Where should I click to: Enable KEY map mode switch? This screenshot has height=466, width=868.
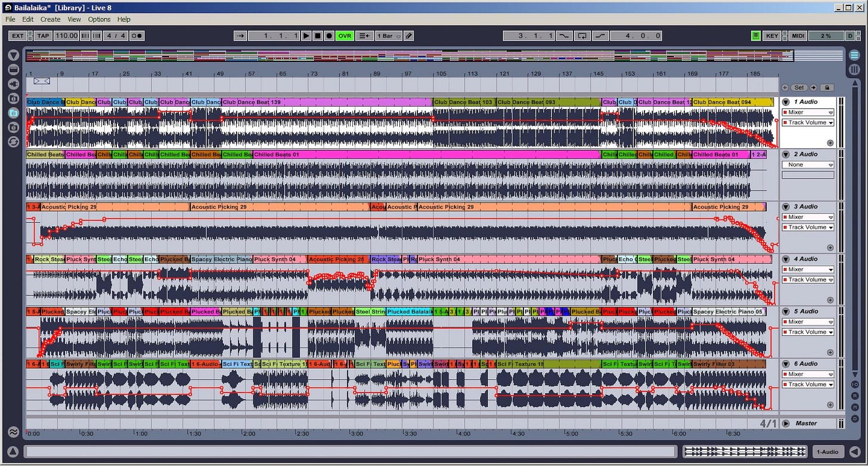772,36
